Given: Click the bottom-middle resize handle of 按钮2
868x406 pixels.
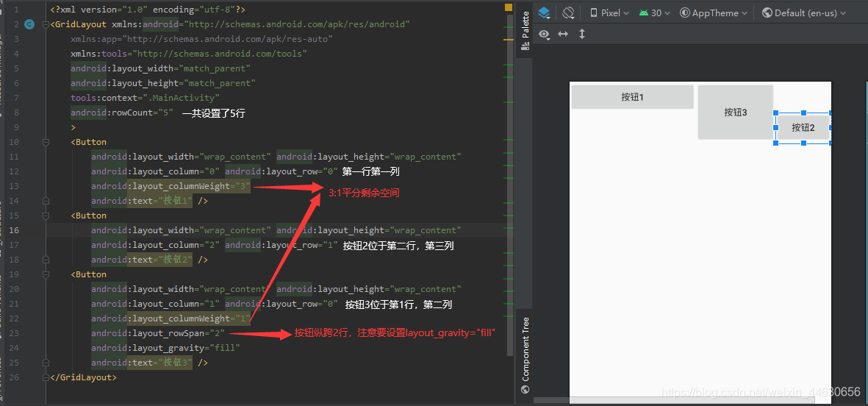Looking at the screenshot, I should pos(804,143).
